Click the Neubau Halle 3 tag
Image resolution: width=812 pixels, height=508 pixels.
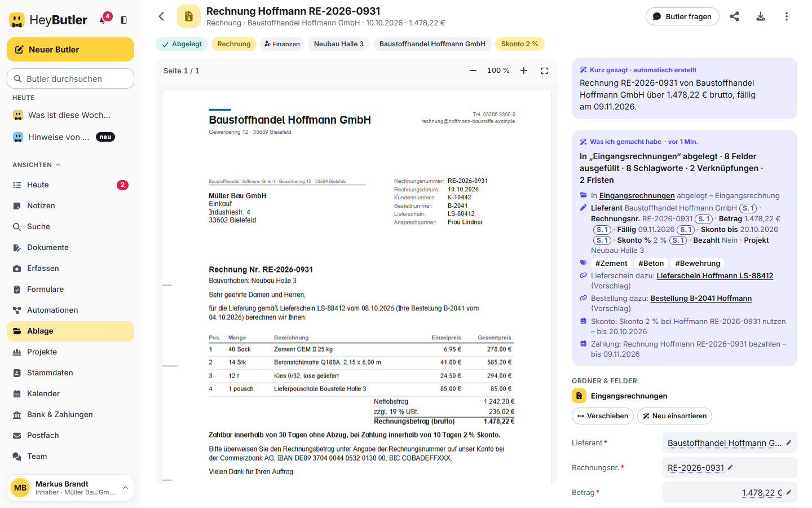pos(338,44)
